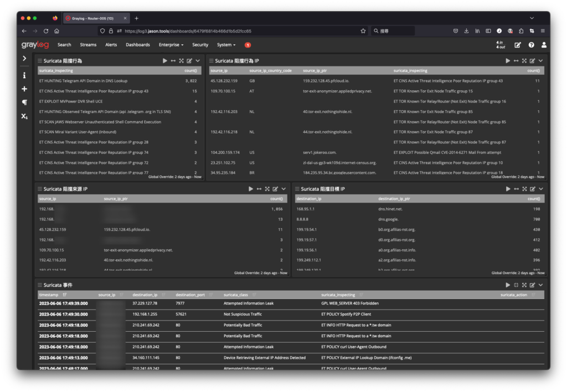Screen dimensions: 567x392
Task: Open the sidebar highlighting paragraph icon
Action: (24, 102)
